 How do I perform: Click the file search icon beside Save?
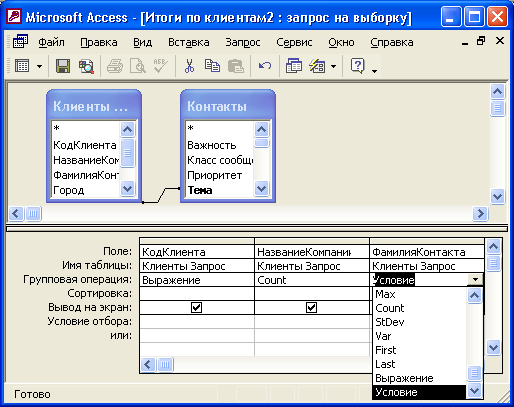(x=86, y=66)
